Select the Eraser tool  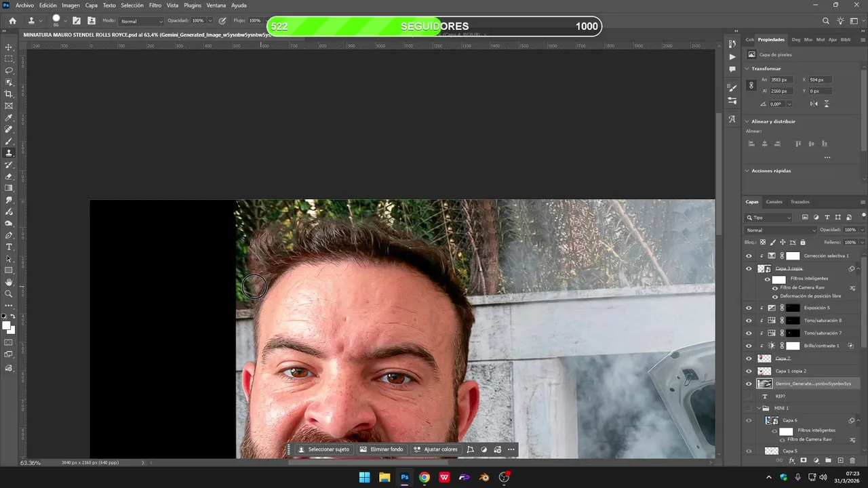point(9,176)
